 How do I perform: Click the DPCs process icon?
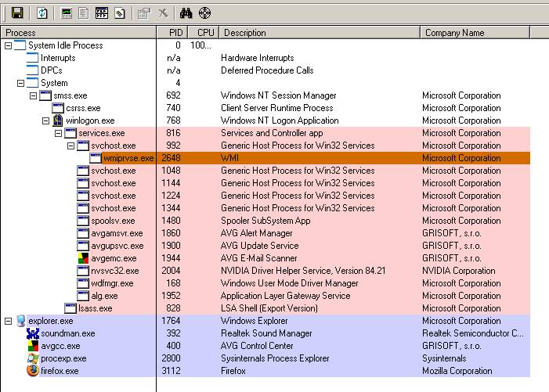(33, 70)
